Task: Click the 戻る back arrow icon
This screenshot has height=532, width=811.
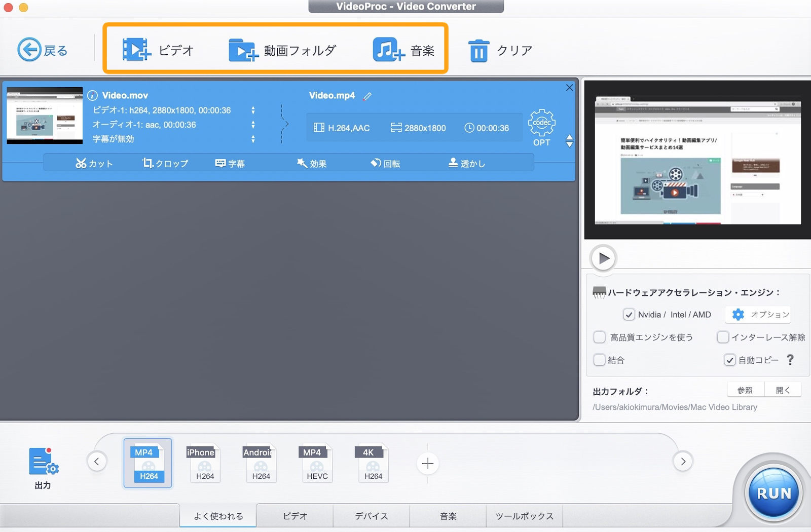Action: pyautogui.click(x=29, y=50)
